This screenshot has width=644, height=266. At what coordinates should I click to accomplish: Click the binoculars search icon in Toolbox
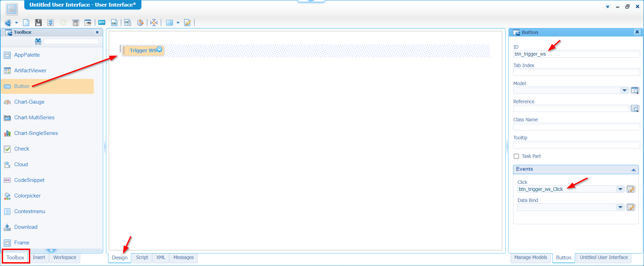38,41
